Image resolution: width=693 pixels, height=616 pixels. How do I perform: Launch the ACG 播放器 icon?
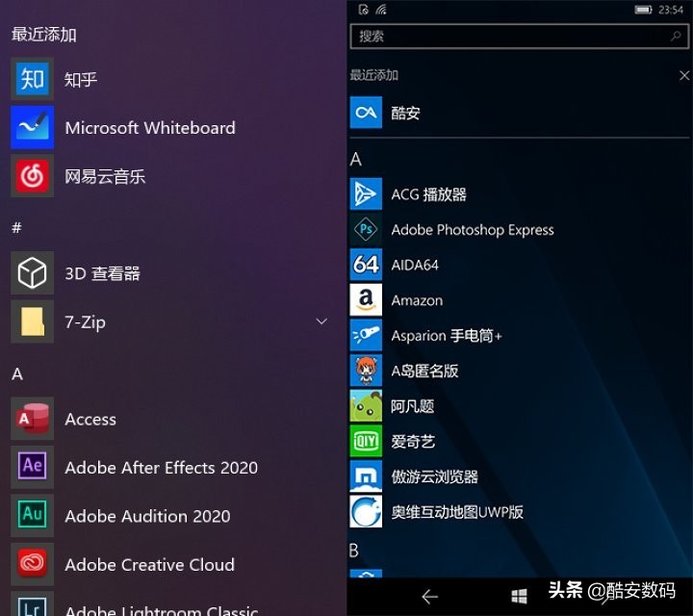tap(366, 194)
